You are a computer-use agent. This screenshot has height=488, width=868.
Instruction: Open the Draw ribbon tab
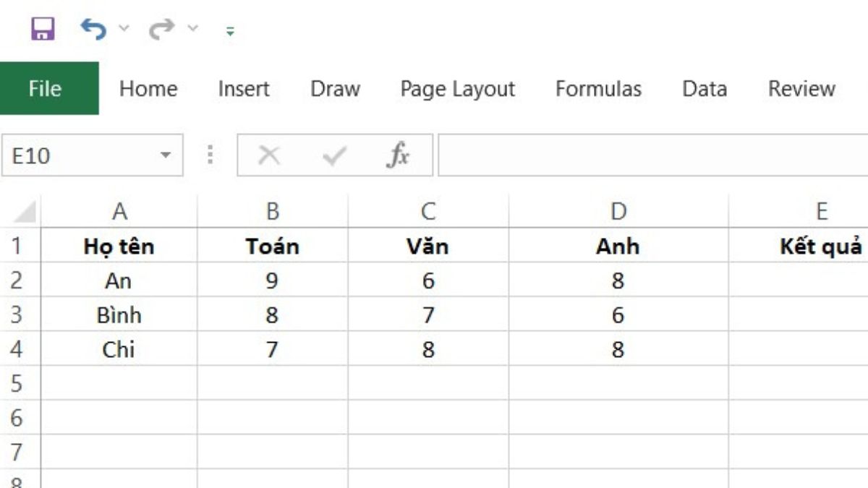point(335,89)
